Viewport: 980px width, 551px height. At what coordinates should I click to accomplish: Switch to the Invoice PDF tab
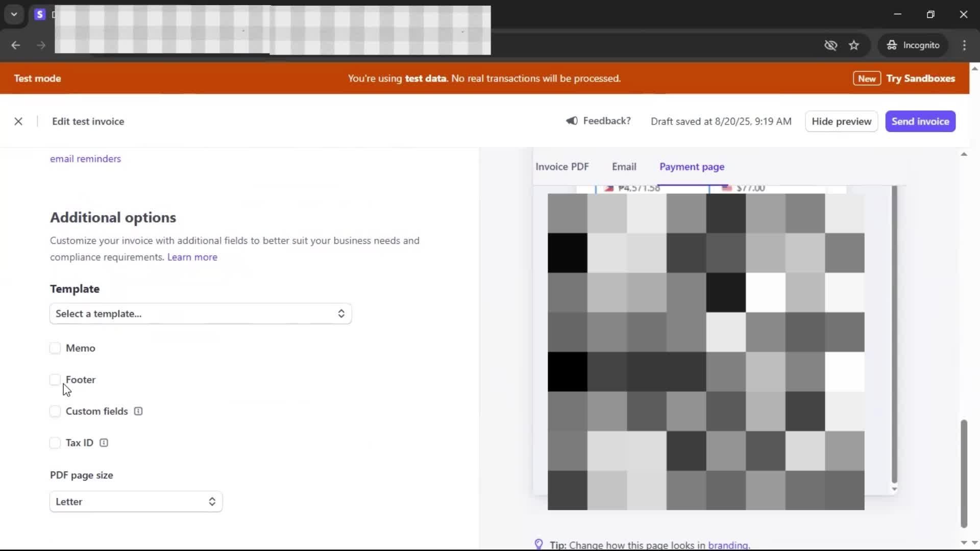click(x=562, y=167)
